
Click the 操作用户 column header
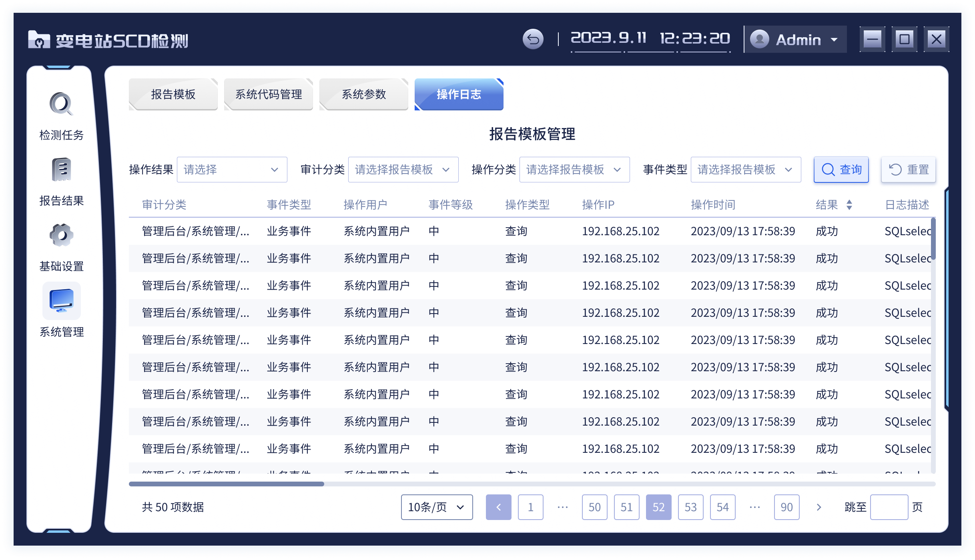tap(366, 205)
